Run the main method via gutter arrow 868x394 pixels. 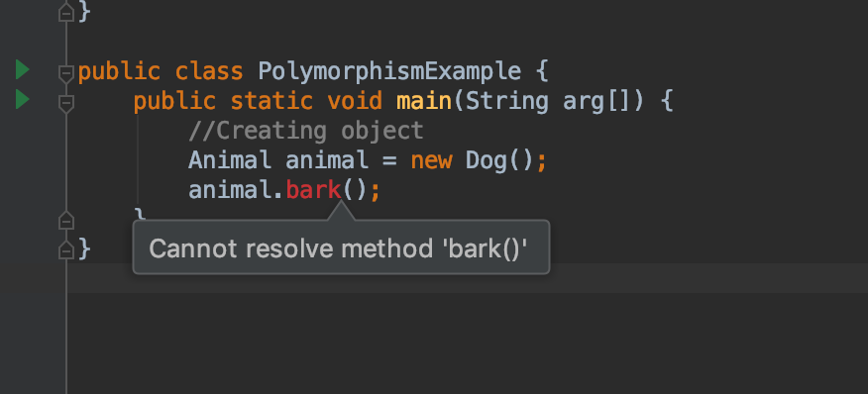coord(22,99)
